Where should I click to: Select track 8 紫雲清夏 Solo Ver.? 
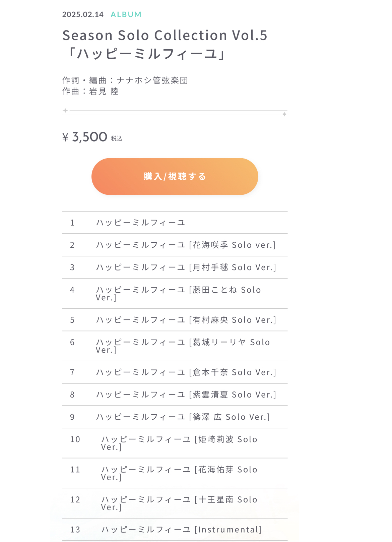click(186, 395)
